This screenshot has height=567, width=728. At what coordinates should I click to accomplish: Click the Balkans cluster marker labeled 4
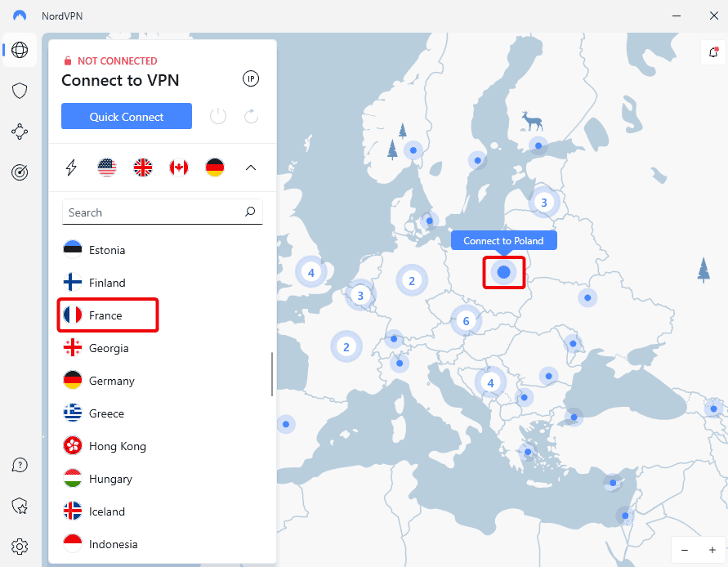tap(490, 383)
